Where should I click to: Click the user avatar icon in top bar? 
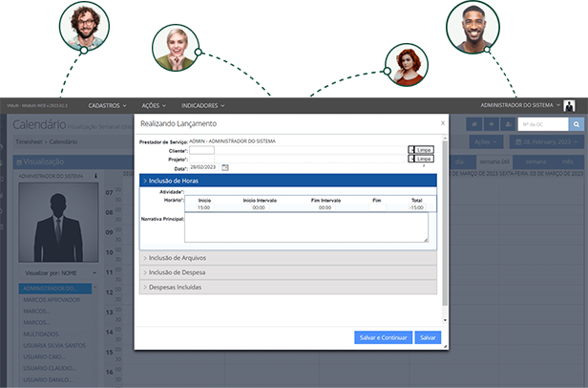pyautogui.click(x=570, y=105)
